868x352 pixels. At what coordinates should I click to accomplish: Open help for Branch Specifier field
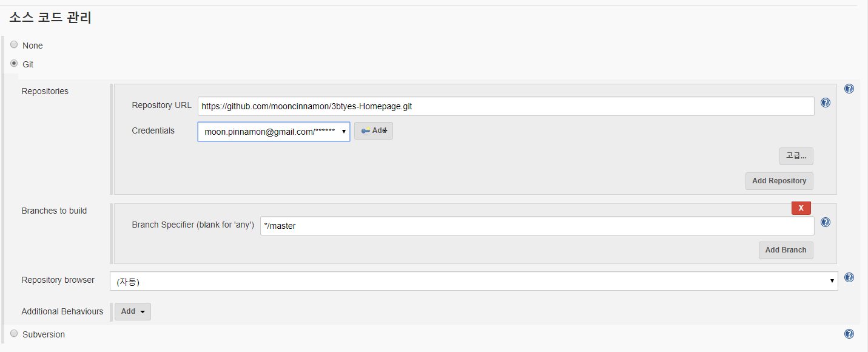click(x=825, y=222)
